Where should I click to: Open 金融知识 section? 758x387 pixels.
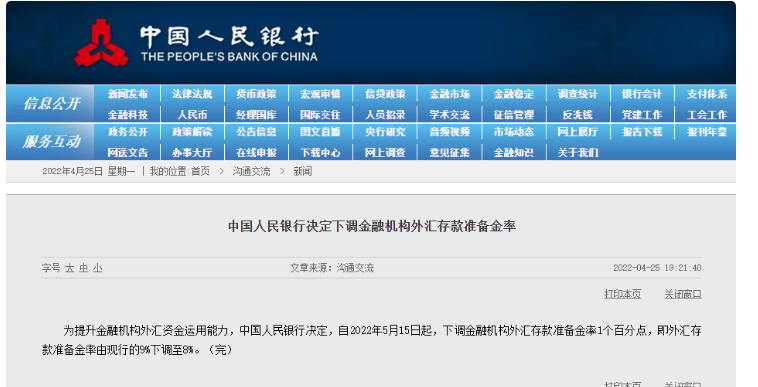coord(514,153)
